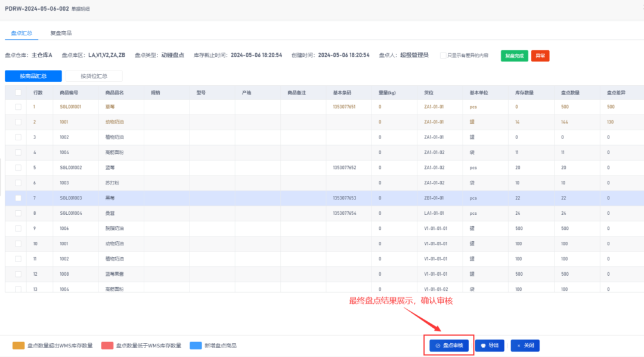644x357 pixels.
Task: Check the row 1 草莓 checkbox
Action: (18, 107)
